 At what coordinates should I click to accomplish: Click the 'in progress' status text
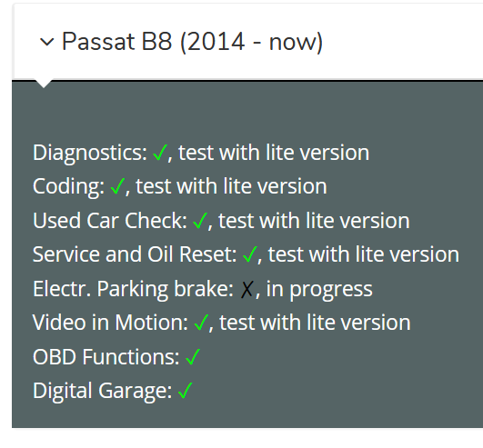[x=319, y=290]
